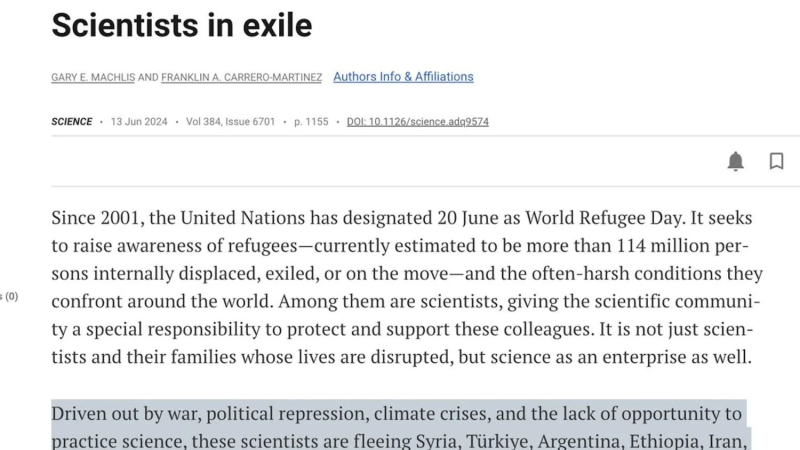Screen dimensions: 800x450
Task: Click the partially visible (0) counter at left edge
Action: 9,296
